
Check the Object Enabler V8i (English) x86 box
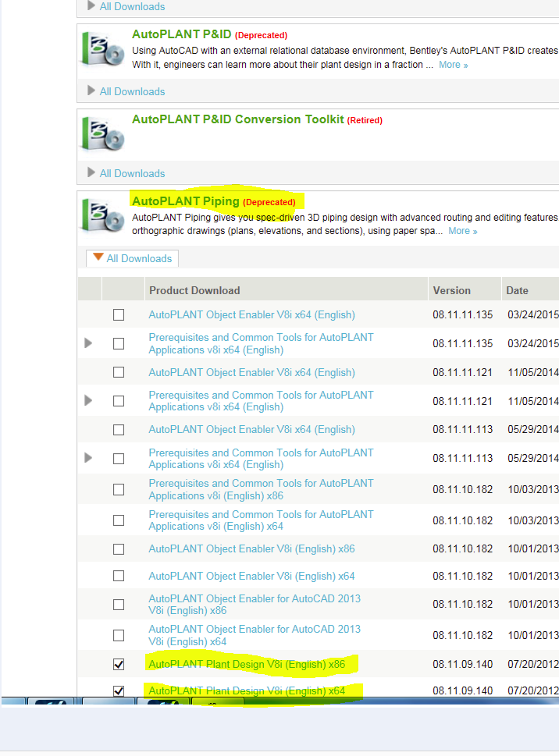119,549
